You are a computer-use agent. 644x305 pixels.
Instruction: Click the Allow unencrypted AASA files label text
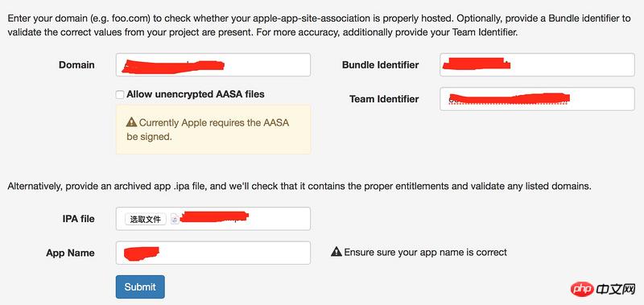(x=196, y=94)
